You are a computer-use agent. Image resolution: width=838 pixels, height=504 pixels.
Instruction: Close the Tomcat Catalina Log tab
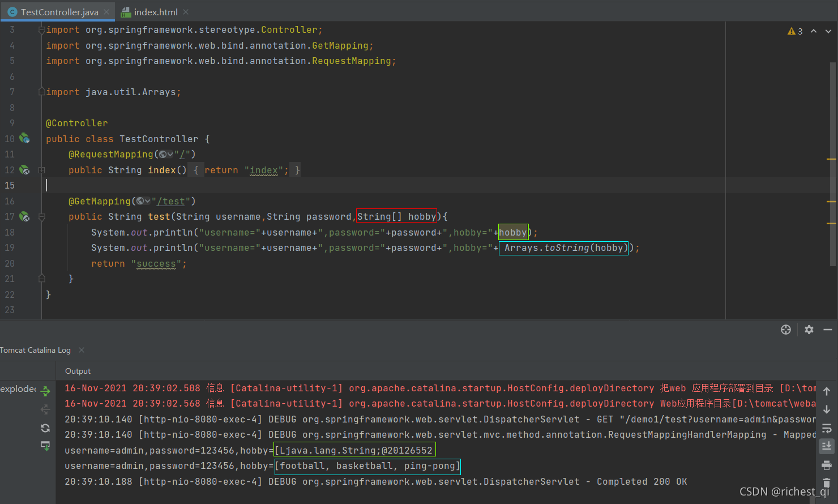[x=82, y=350]
